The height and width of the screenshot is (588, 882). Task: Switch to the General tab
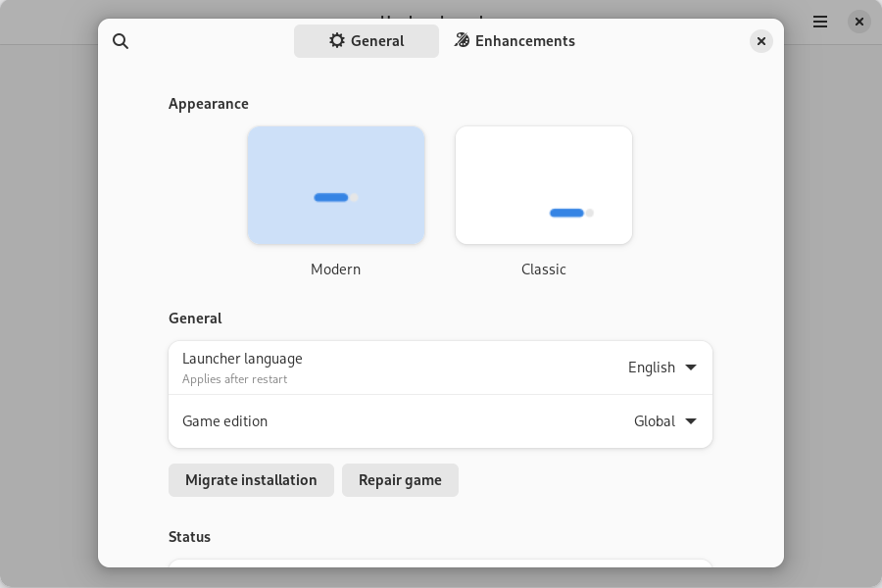pyautogui.click(x=367, y=41)
